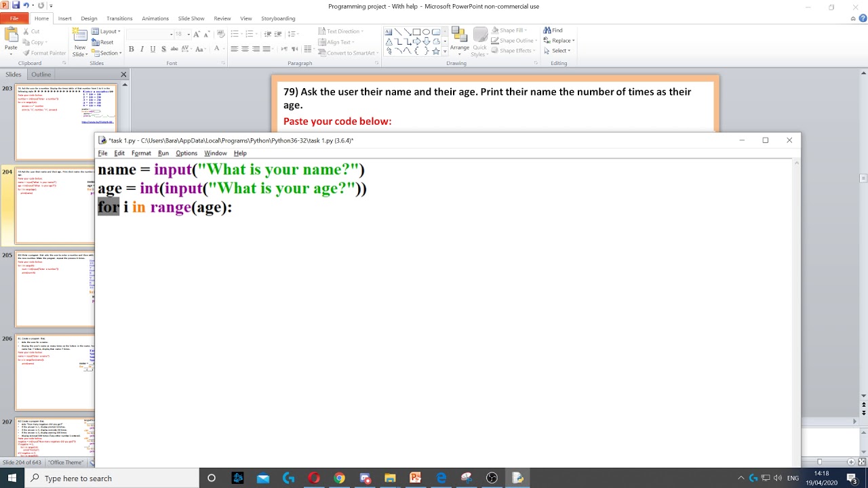
Task: Toggle Italic formatting in PowerPoint ribbon
Action: click(142, 49)
